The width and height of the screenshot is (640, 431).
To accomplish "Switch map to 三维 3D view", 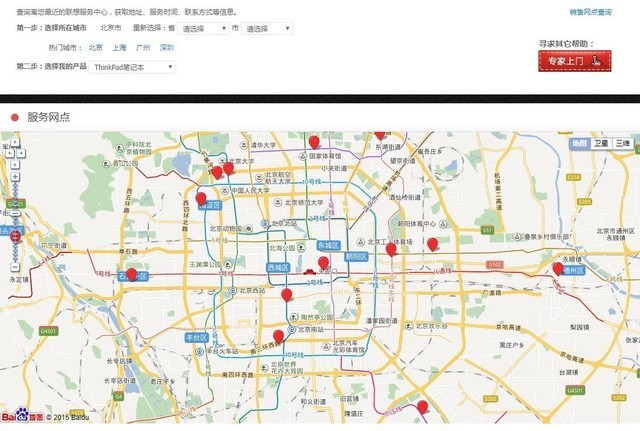I will coord(622,143).
